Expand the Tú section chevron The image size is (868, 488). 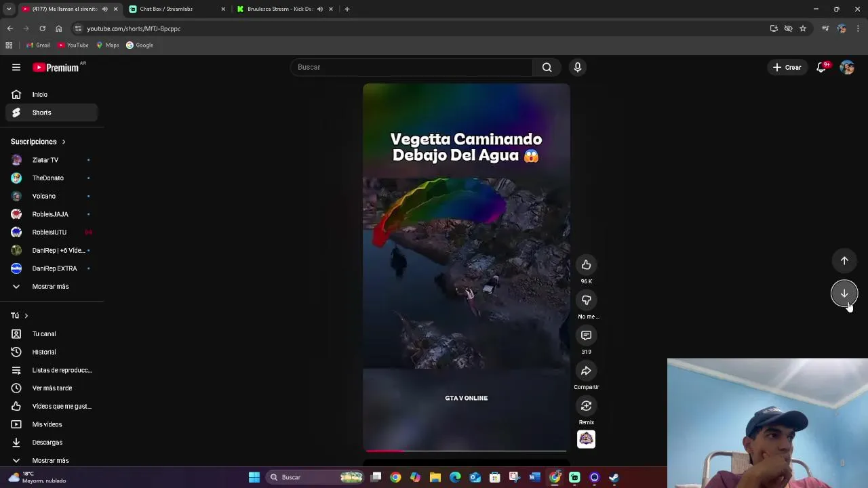(x=26, y=316)
